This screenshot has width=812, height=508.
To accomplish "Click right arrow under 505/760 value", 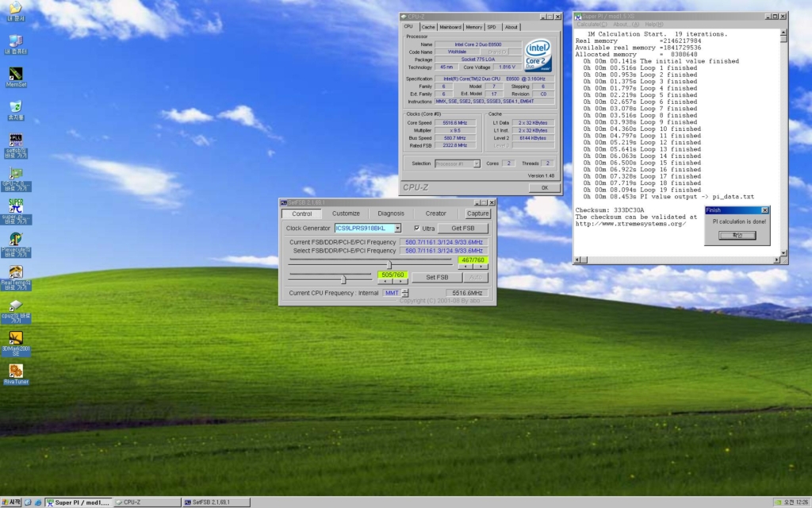I will (x=400, y=281).
